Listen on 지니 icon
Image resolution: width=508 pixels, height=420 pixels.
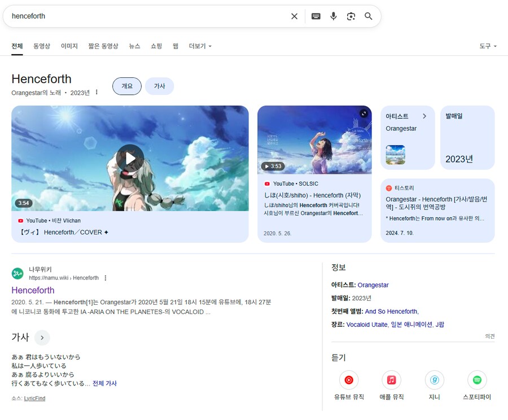coord(435,380)
